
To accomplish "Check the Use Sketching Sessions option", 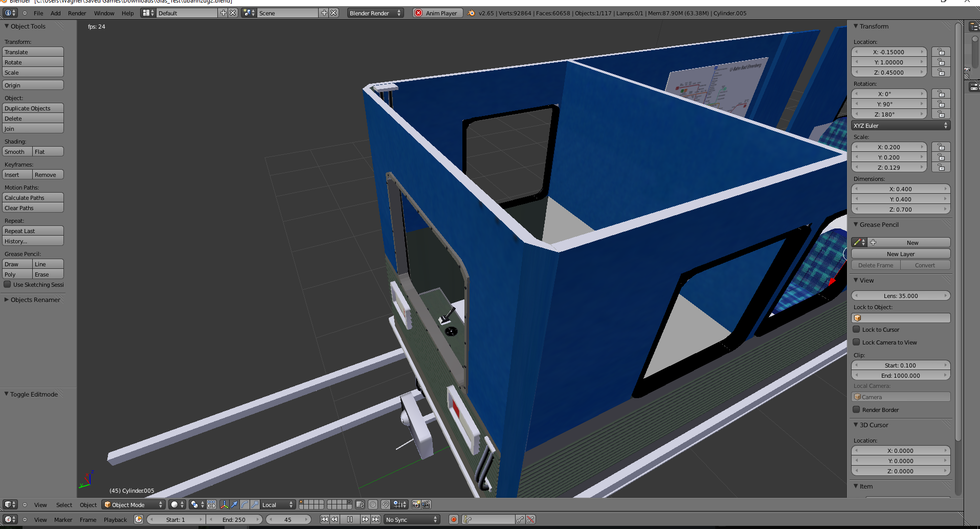I will coord(8,285).
